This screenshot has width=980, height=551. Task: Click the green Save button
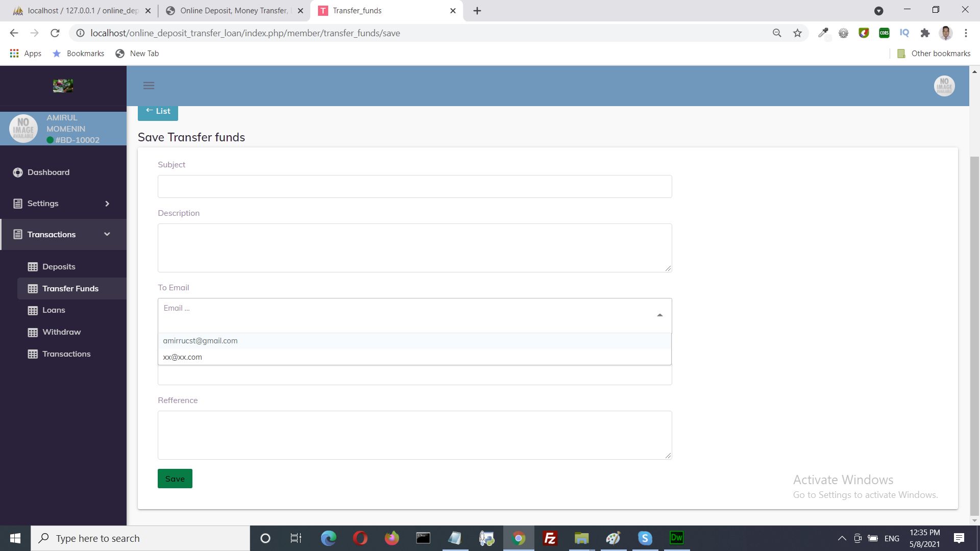pyautogui.click(x=175, y=479)
